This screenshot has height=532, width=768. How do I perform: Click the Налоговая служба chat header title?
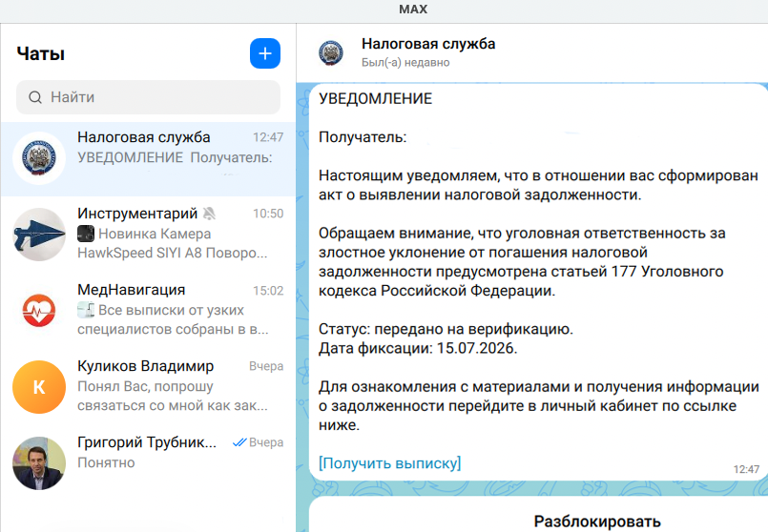[428, 44]
